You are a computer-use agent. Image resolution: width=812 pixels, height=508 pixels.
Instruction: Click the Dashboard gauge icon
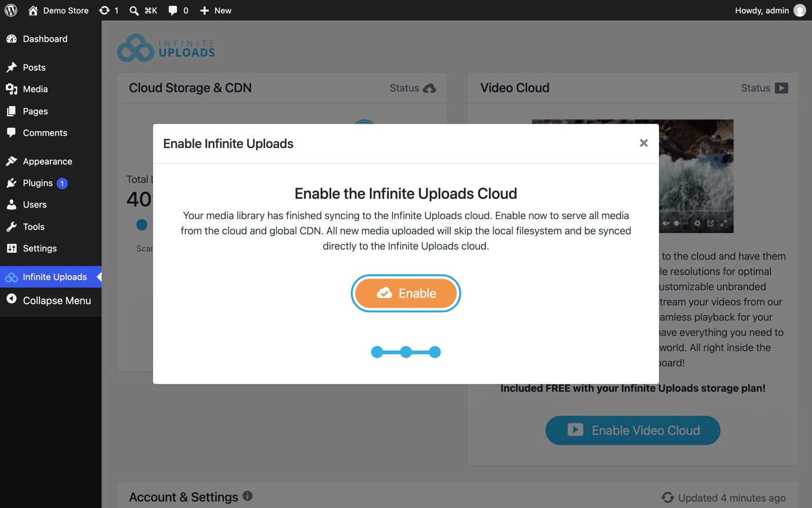coord(12,39)
